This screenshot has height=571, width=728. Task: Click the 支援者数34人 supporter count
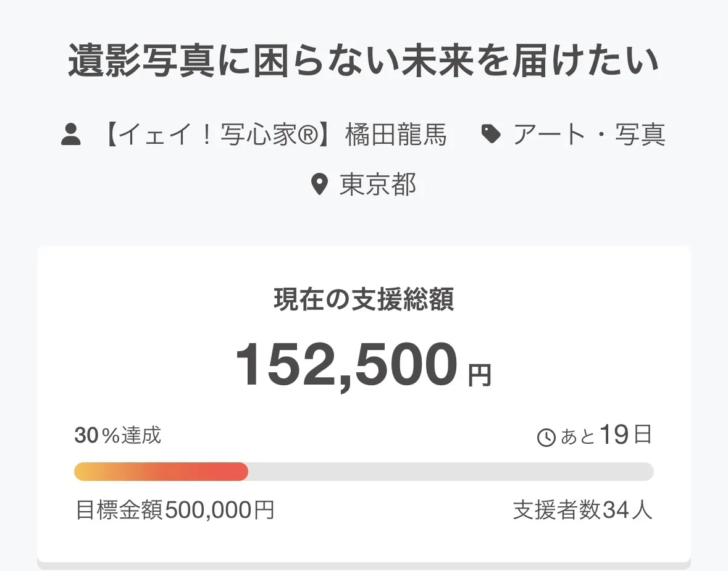tap(582, 511)
